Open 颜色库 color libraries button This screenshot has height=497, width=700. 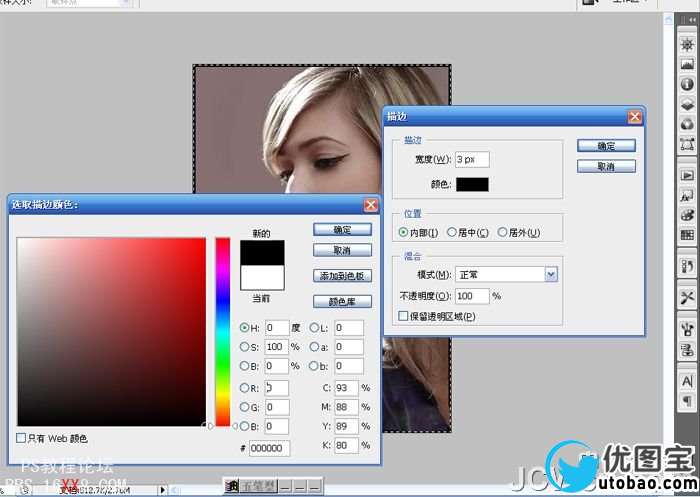[x=342, y=302]
